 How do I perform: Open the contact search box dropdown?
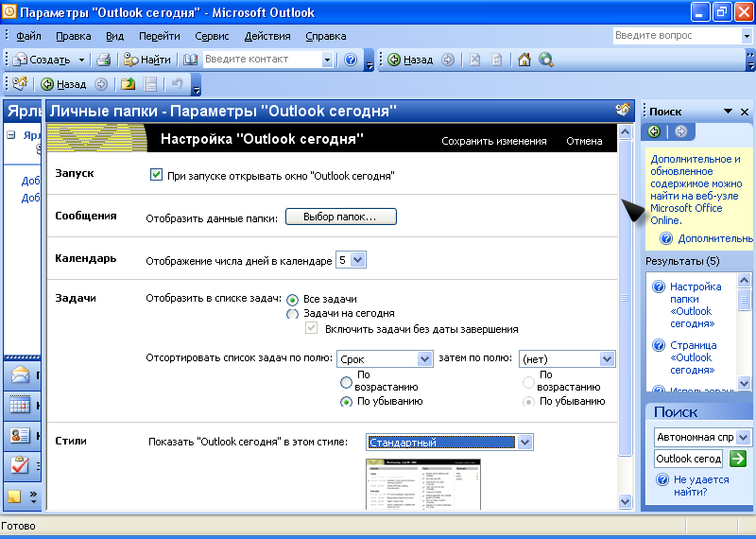point(327,60)
